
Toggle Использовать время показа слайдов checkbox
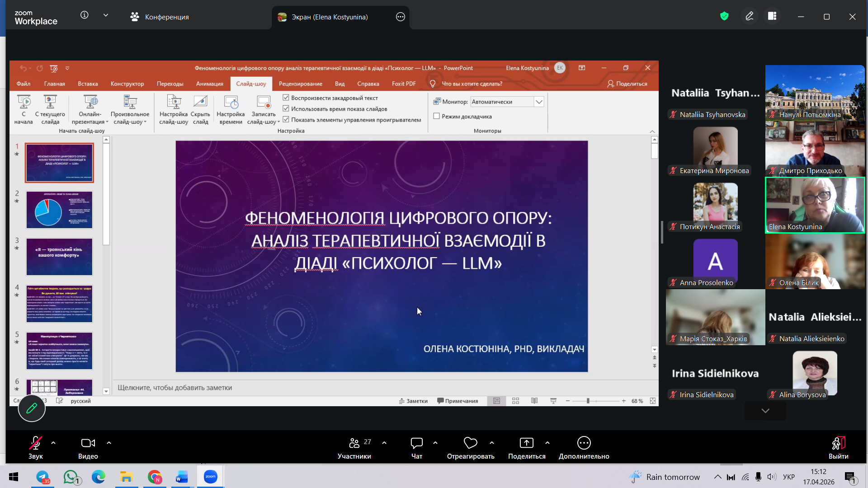(x=286, y=108)
